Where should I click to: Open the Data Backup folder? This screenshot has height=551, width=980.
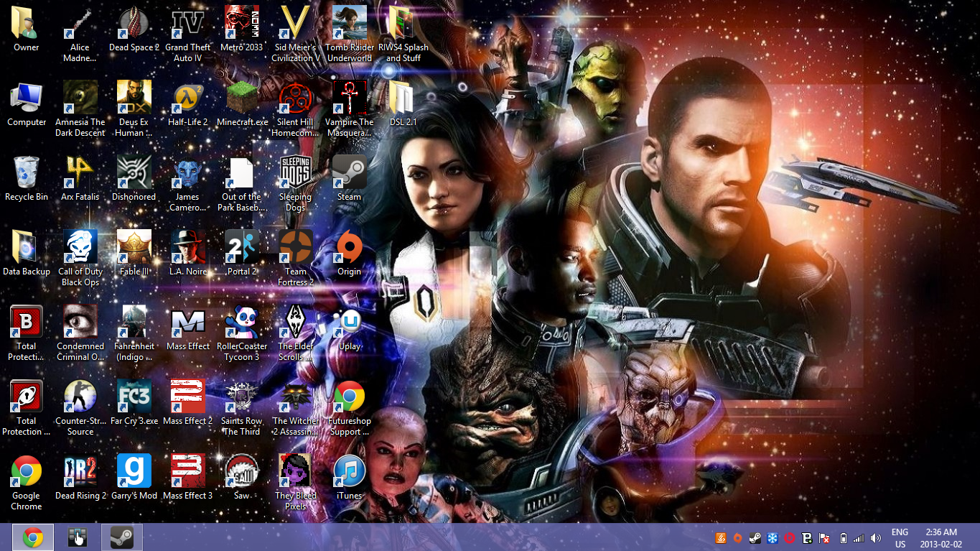(27, 254)
